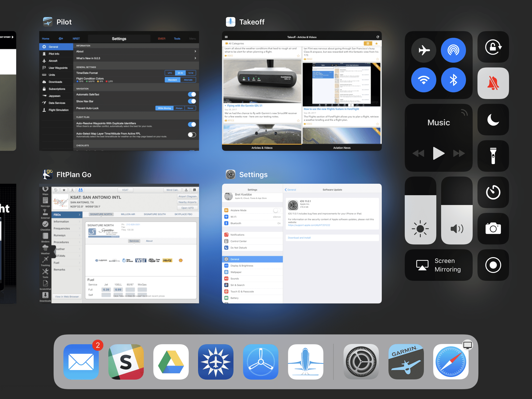Open Pilot Info in Pilot settings sidebar

pyautogui.click(x=56, y=54)
